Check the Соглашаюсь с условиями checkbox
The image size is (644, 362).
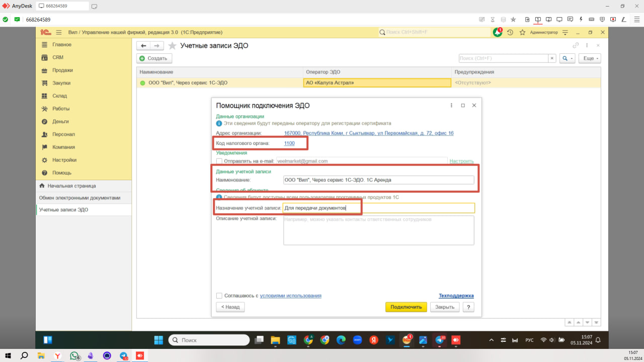pos(219,296)
